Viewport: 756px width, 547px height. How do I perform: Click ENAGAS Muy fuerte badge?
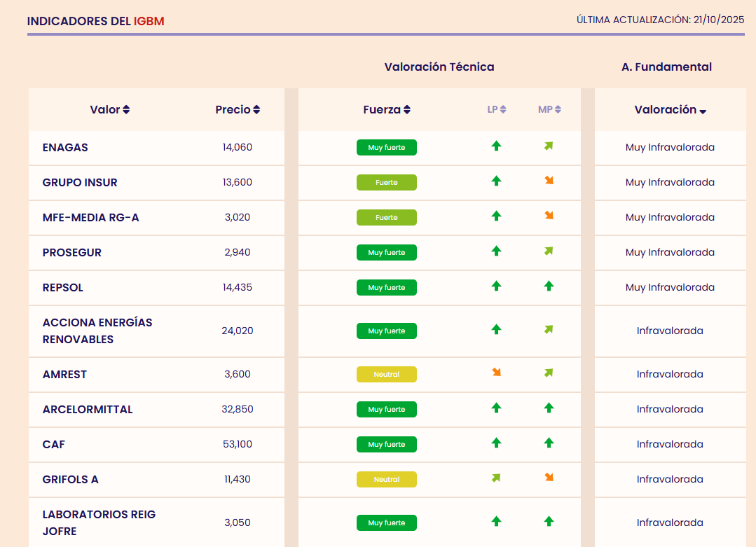click(x=386, y=148)
